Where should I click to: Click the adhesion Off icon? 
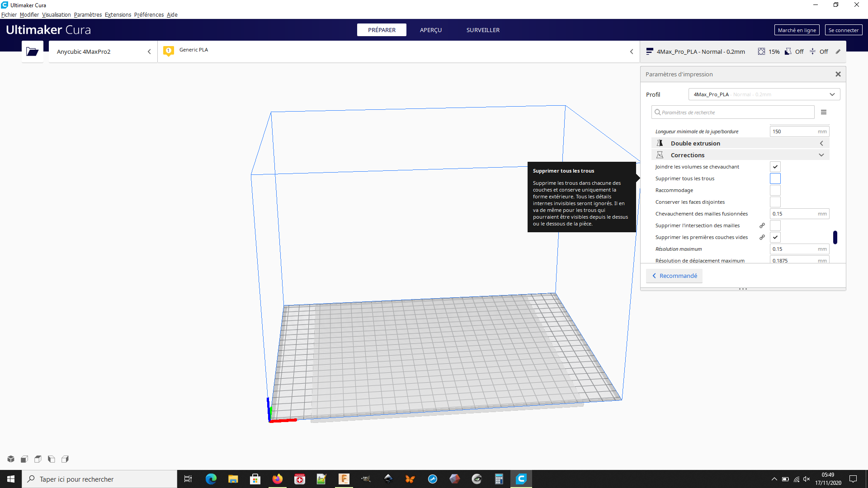pyautogui.click(x=812, y=52)
